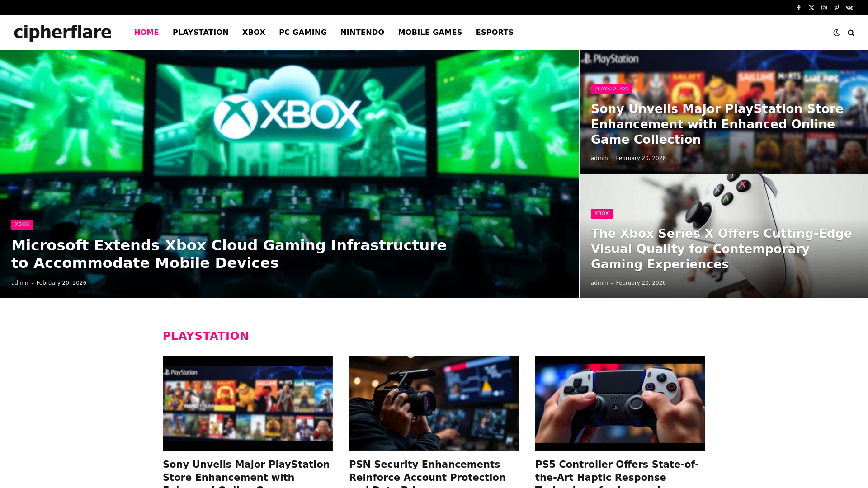Open Xbox Series X Cutting-Edge Visual article

(721, 249)
